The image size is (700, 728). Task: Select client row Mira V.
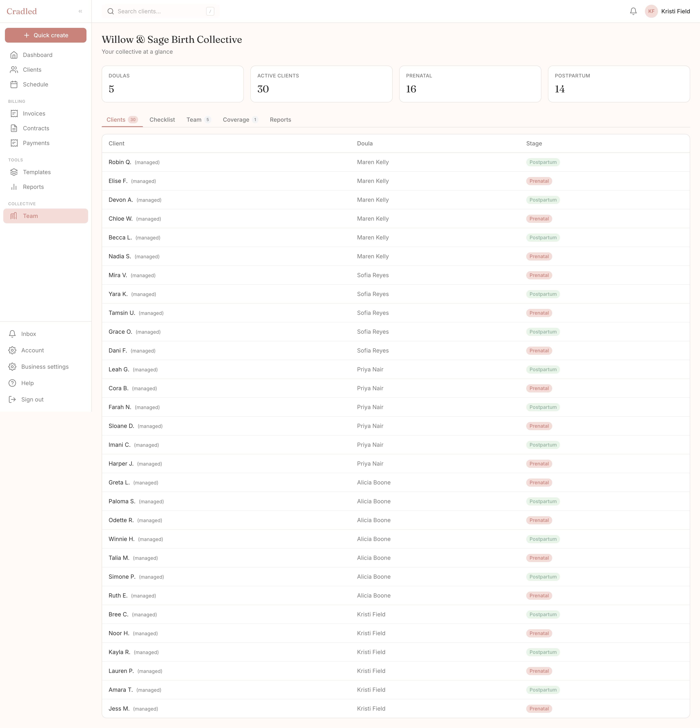(396, 275)
